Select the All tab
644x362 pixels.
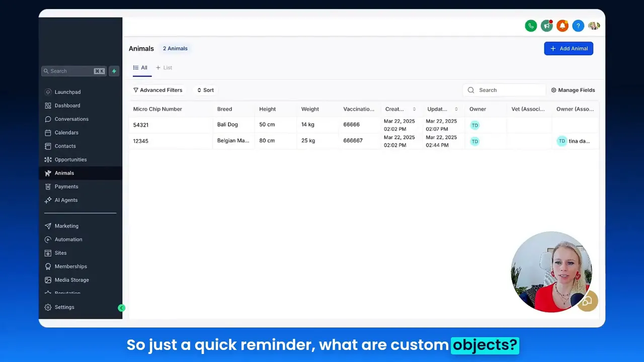click(140, 68)
